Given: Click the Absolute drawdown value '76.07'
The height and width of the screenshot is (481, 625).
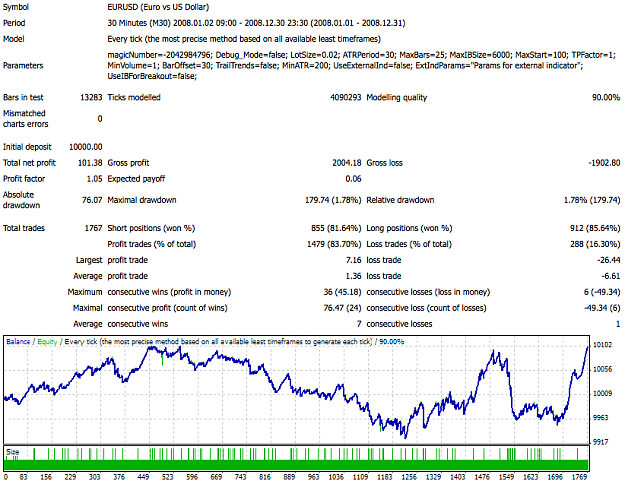Looking at the screenshot, I should click(92, 200).
